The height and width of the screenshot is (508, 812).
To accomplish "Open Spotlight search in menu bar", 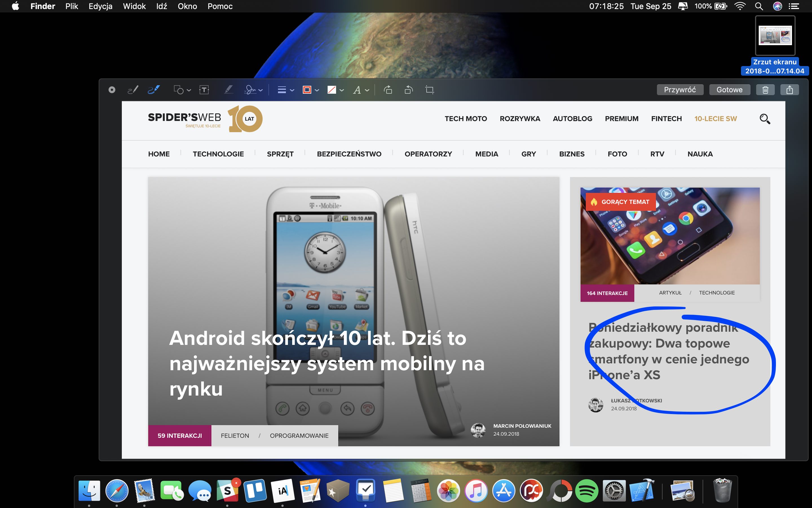I will pyautogui.click(x=759, y=6).
